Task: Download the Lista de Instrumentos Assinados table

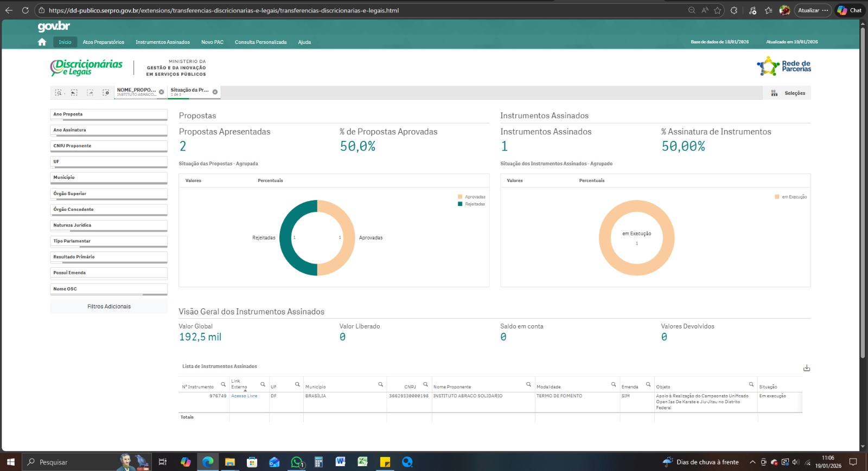Action: click(807, 368)
